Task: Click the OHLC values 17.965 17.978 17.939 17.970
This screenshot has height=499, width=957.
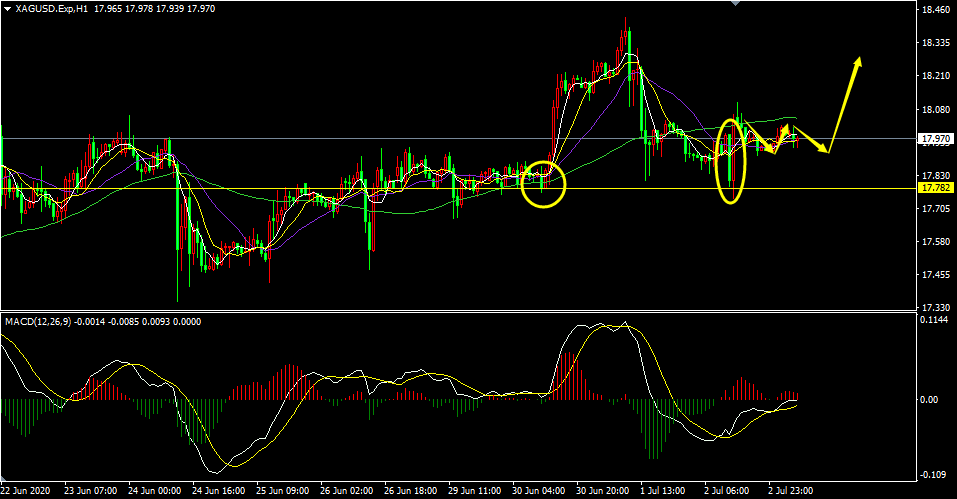Action: (155, 9)
